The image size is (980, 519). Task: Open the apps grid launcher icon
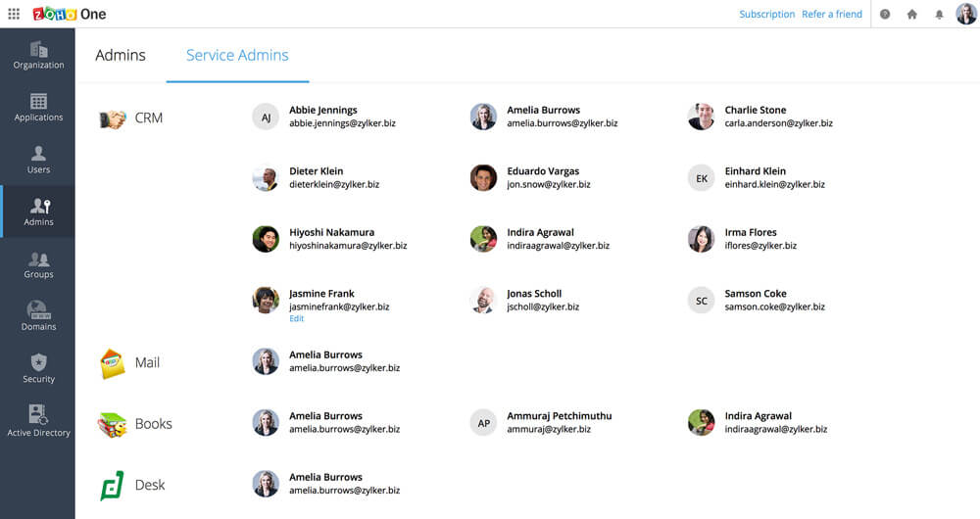click(x=14, y=14)
